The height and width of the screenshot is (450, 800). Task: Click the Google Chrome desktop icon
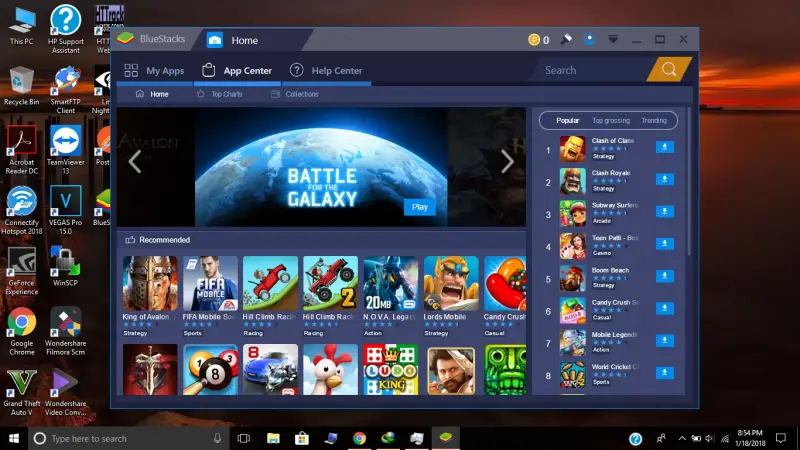point(21,332)
